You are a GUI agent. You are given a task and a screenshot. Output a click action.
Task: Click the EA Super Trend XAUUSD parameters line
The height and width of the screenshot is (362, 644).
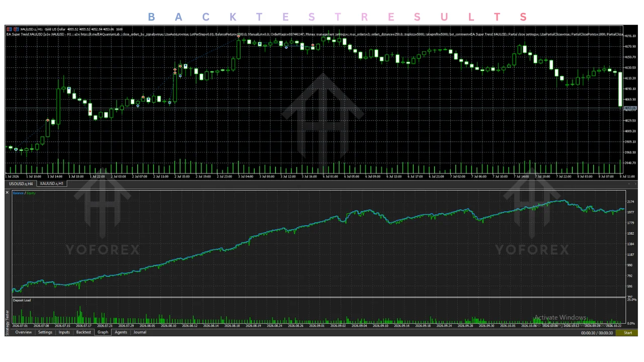pyautogui.click(x=314, y=35)
